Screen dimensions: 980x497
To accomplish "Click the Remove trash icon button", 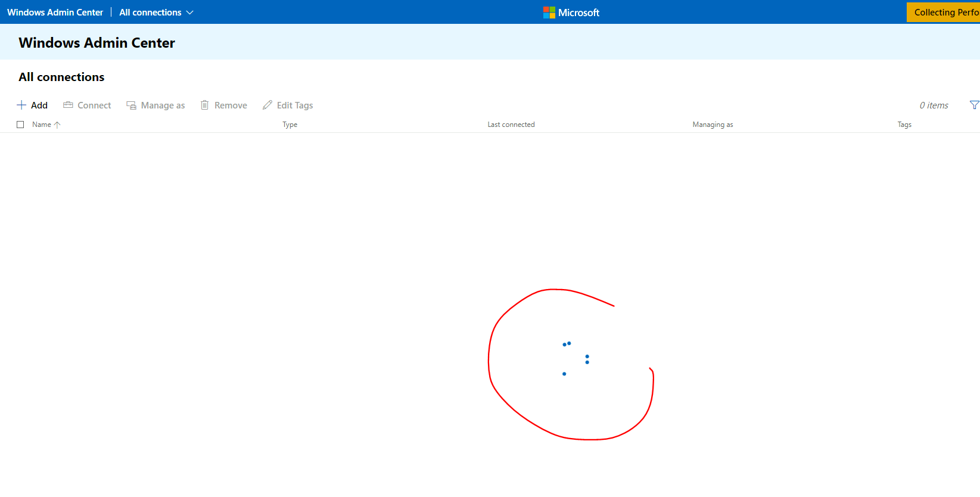I will (x=223, y=105).
